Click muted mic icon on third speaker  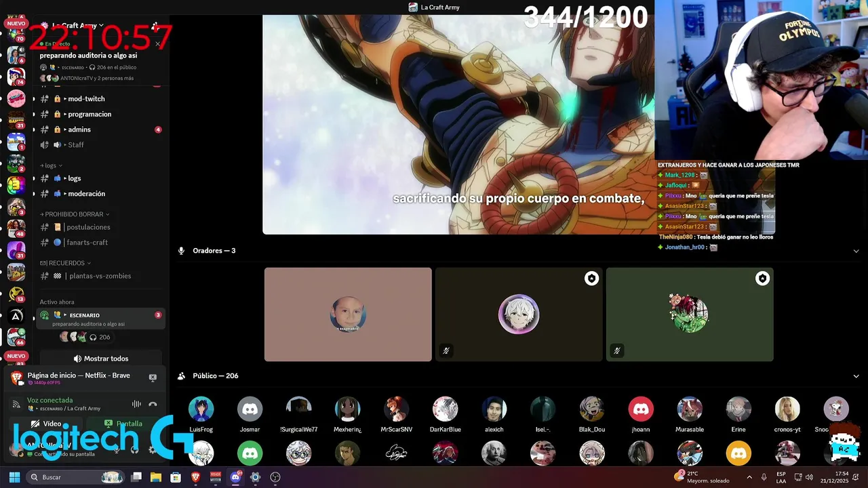617,350
